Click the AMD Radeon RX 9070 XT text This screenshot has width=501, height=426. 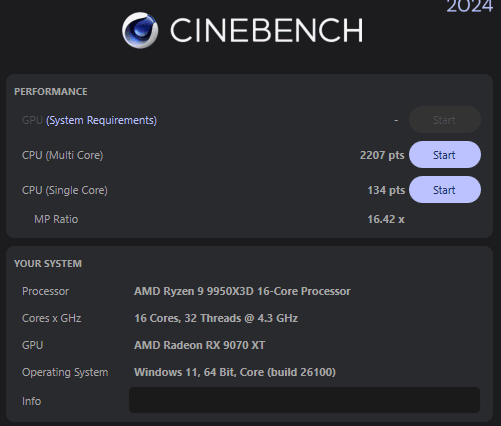point(200,345)
